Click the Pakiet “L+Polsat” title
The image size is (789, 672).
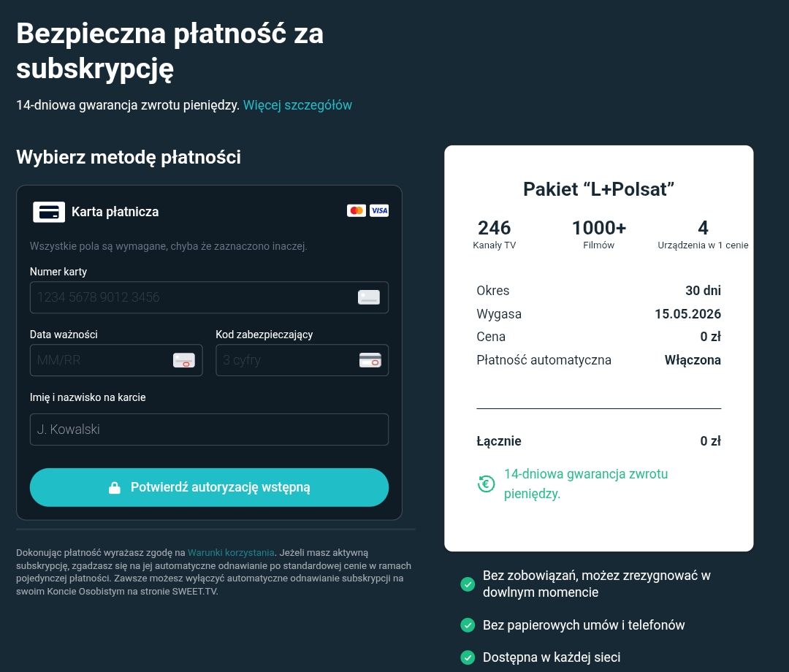[x=598, y=188]
